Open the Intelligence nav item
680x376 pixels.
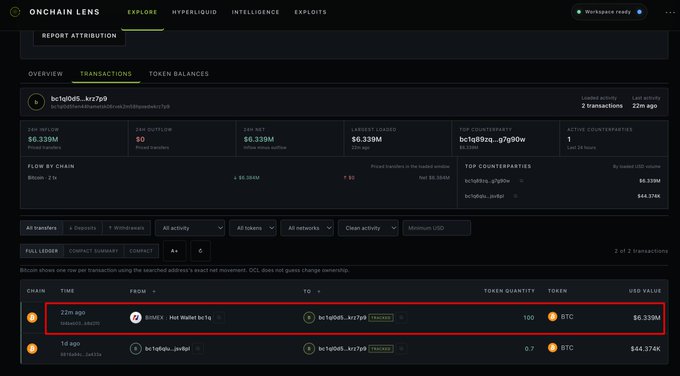tap(255, 12)
